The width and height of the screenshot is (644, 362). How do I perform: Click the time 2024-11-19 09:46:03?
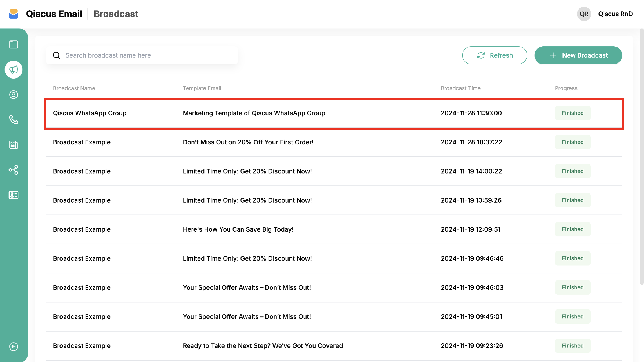tap(472, 287)
